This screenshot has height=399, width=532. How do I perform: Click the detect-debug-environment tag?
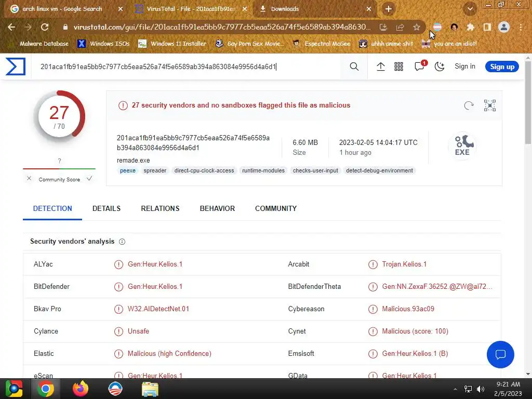(x=379, y=170)
